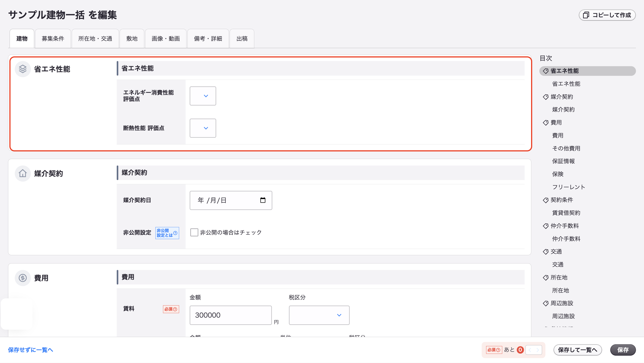Jump to 省エネ性能 sub-item in 目次
The image size is (644, 363).
(x=566, y=84)
